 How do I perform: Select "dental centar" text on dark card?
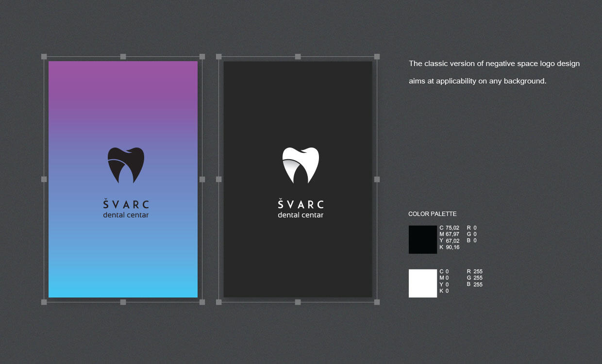[301, 215]
